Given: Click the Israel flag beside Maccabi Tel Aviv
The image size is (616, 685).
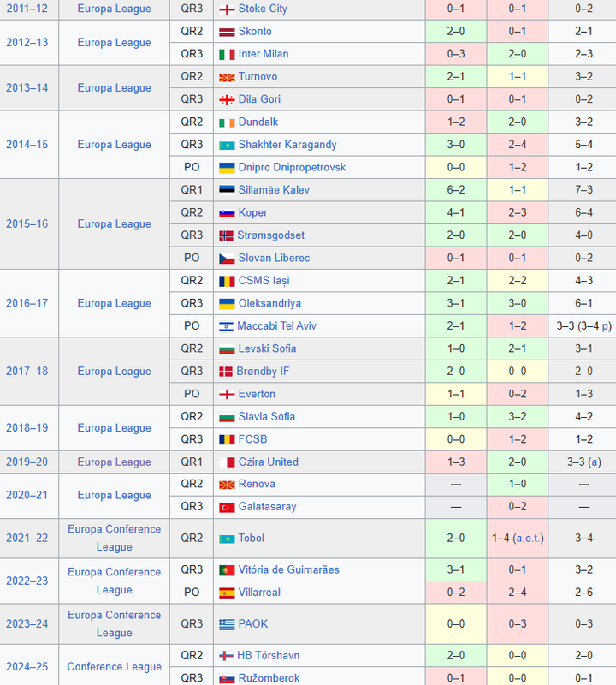Looking at the screenshot, I should [x=226, y=326].
